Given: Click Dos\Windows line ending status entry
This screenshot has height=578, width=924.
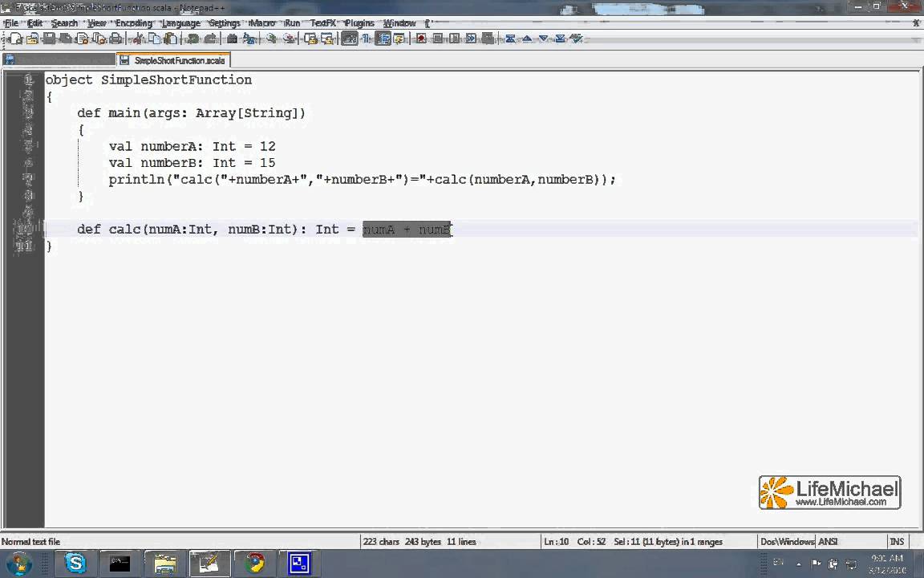Looking at the screenshot, I should click(x=788, y=541).
